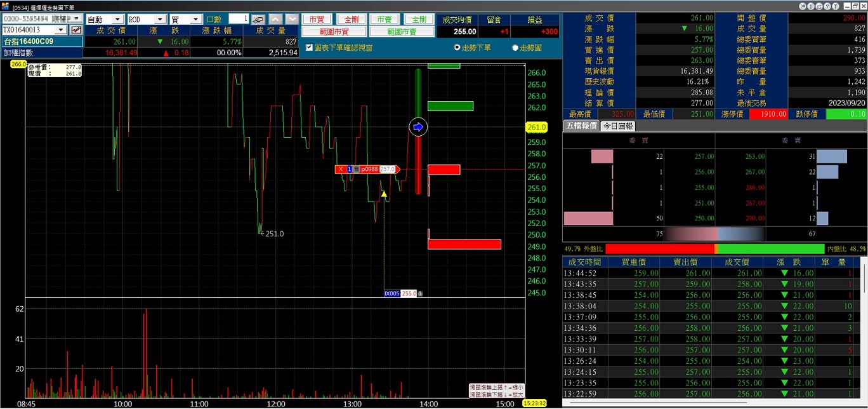The width and height of the screenshot is (868, 409).
Task: Click the icon right of the 口數 field
Action: [x=258, y=19]
